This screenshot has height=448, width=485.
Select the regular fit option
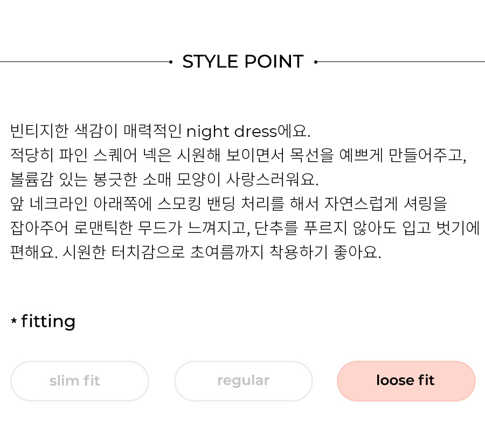click(x=244, y=381)
